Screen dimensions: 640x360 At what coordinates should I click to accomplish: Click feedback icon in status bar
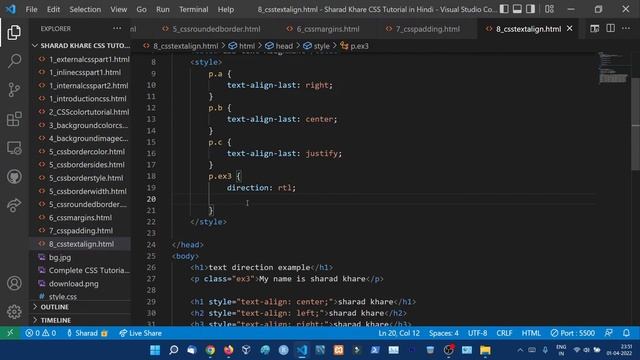click(609, 333)
